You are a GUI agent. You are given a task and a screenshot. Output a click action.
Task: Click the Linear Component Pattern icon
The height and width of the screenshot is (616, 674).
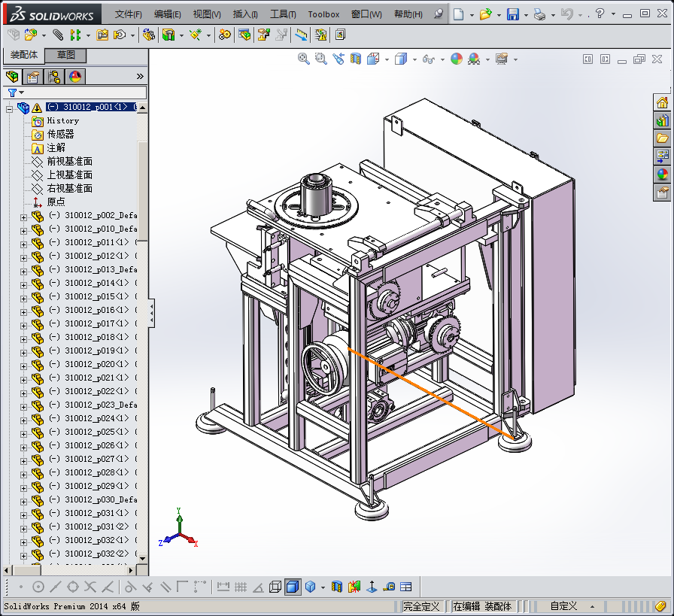(76, 35)
